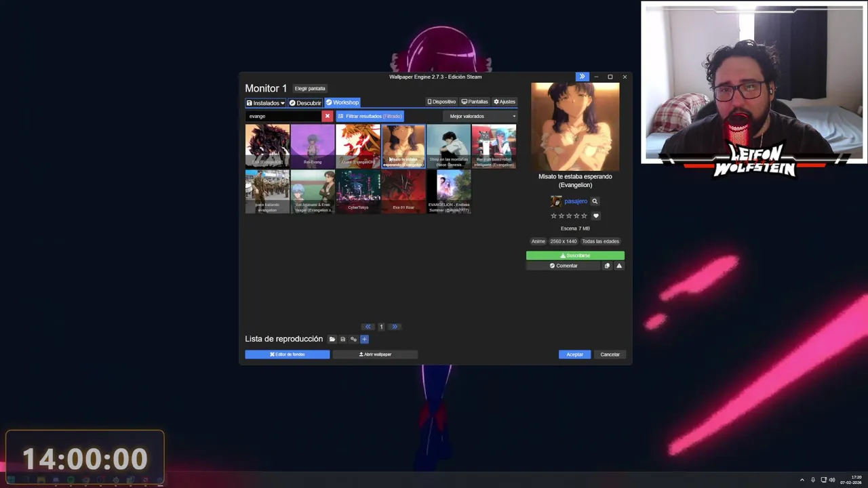Switch to the Descubrir tab
The height and width of the screenshot is (488, 868).
point(304,103)
